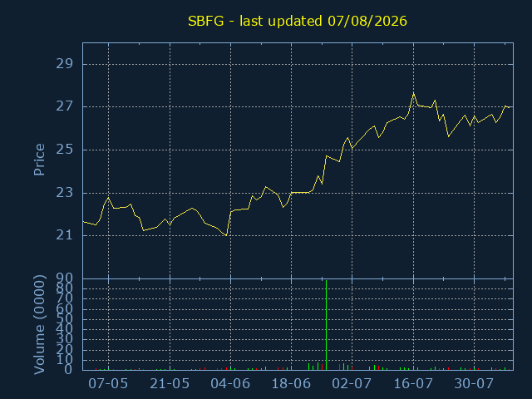
Task: Click the 02-07 date axis label
Action: point(352,384)
